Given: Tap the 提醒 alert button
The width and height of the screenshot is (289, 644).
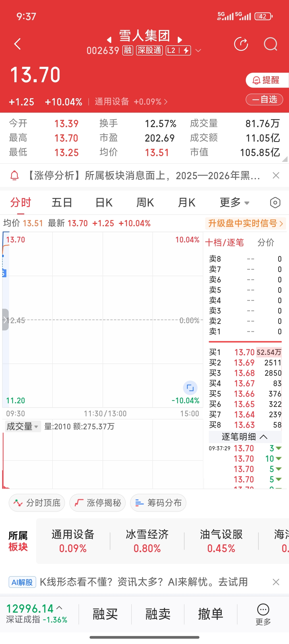Looking at the screenshot, I should (267, 80).
